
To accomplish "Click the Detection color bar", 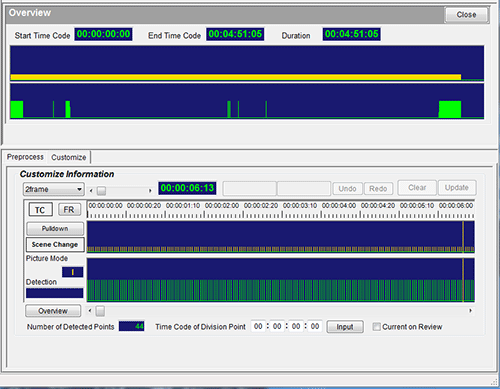I will tap(55, 293).
